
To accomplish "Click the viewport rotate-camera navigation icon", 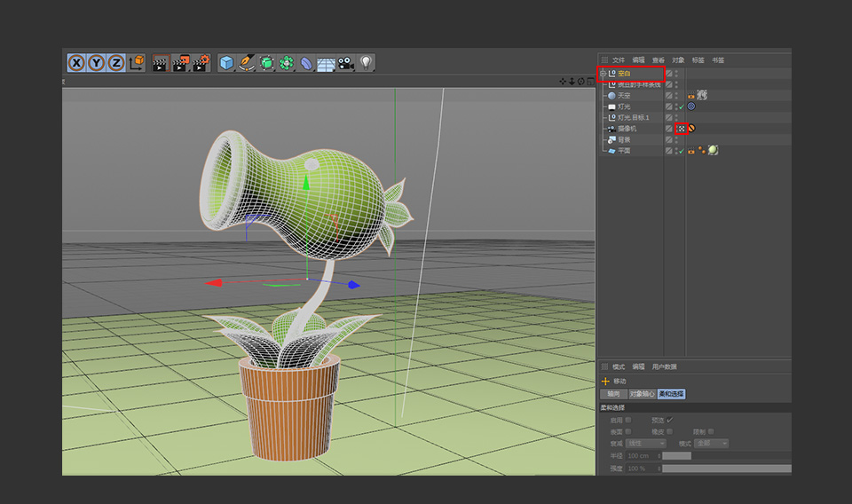I will (x=580, y=82).
